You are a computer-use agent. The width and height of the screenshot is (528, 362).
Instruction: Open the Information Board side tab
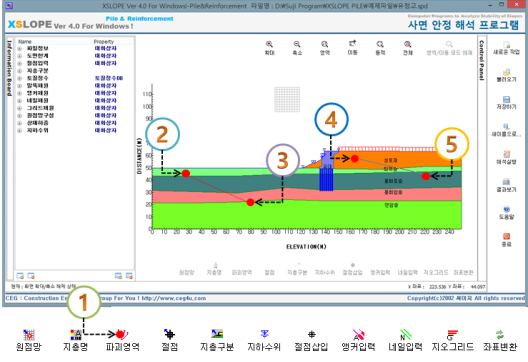9,68
